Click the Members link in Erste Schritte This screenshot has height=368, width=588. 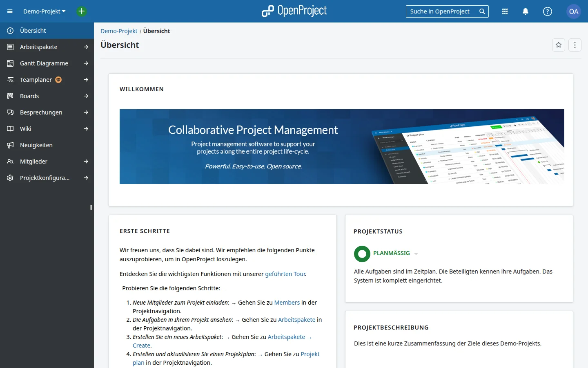(287, 303)
